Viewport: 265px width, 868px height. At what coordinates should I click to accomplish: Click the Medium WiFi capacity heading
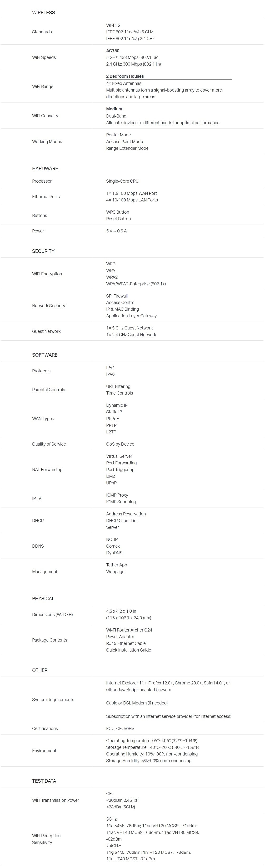click(114, 109)
